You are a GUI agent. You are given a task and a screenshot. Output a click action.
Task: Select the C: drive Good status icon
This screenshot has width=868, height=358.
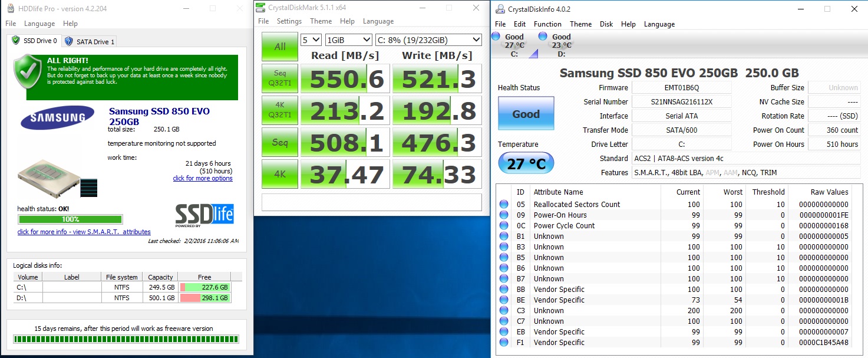pos(495,37)
